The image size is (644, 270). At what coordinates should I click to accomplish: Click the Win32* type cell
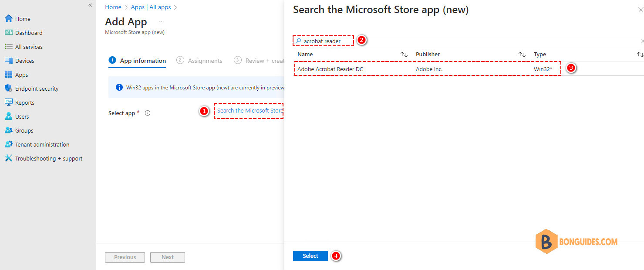point(543,69)
